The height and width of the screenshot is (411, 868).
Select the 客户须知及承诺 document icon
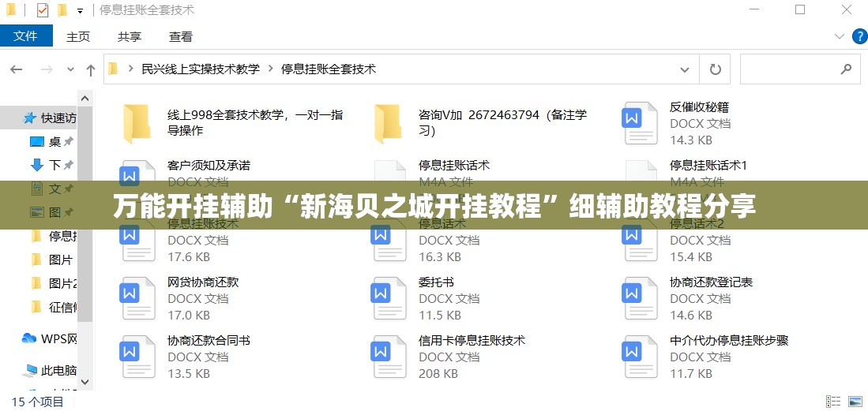click(137, 172)
